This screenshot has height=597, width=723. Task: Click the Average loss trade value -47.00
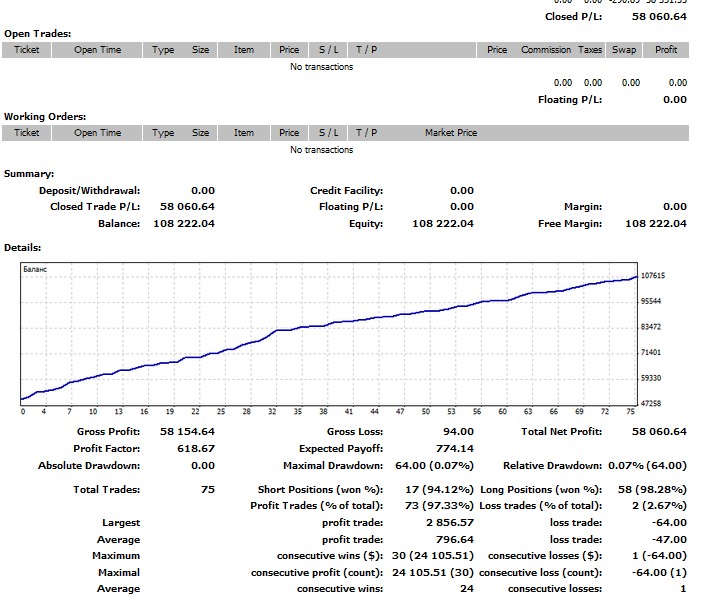(669, 539)
